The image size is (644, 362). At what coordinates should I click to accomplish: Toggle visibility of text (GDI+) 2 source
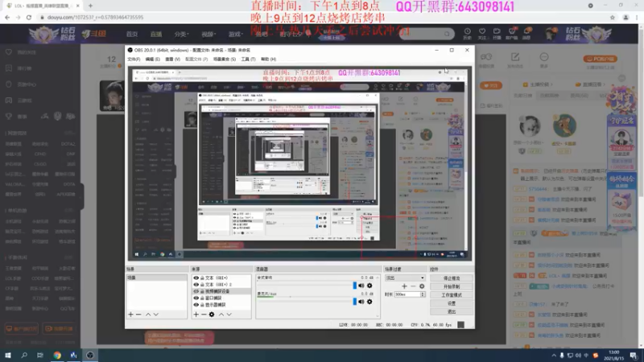[196, 285]
